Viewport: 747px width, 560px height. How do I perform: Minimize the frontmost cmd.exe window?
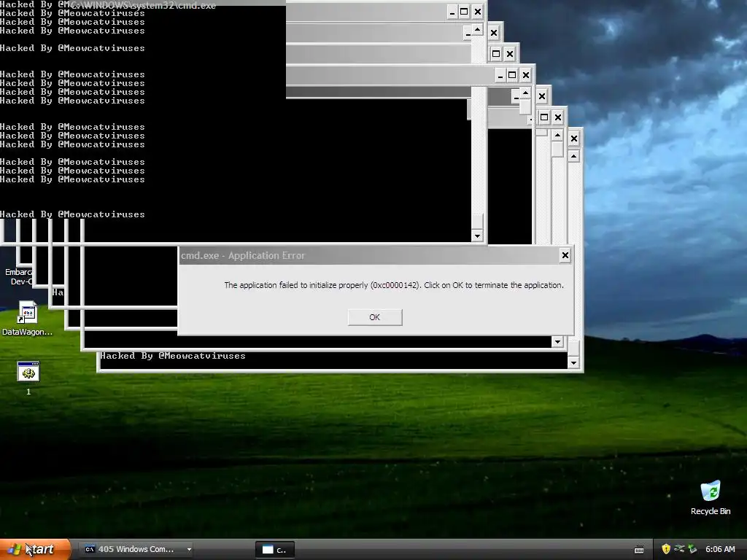click(452, 12)
